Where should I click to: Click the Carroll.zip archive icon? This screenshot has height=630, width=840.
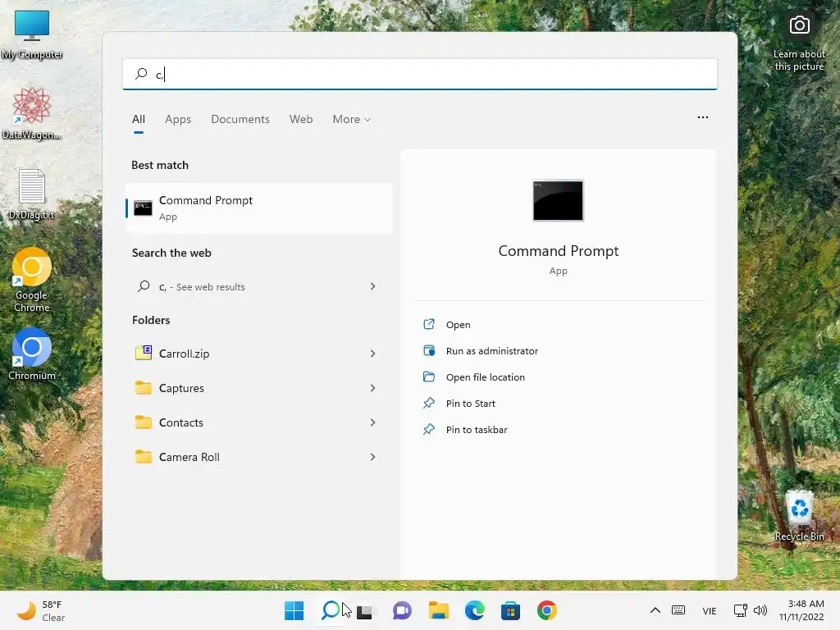(143, 353)
